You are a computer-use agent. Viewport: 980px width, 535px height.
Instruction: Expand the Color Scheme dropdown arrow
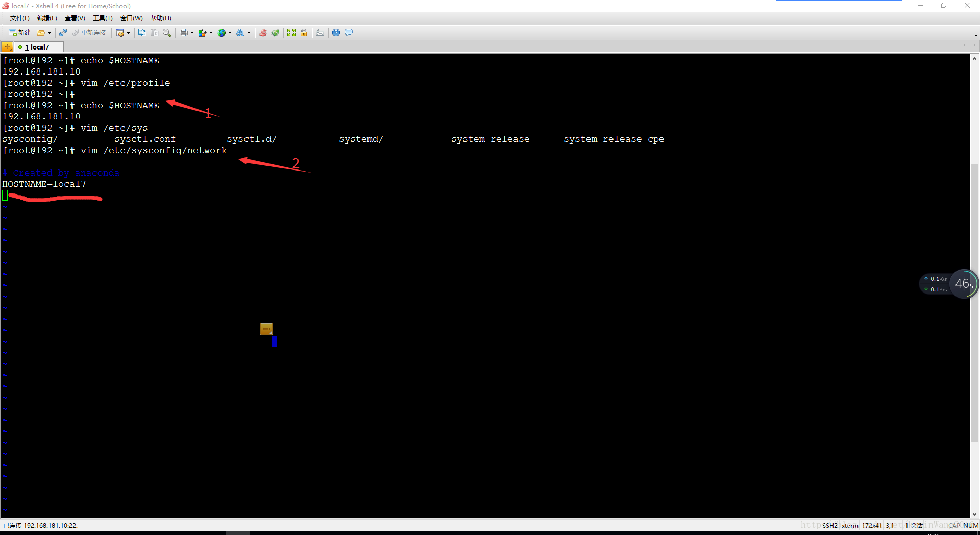(211, 33)
